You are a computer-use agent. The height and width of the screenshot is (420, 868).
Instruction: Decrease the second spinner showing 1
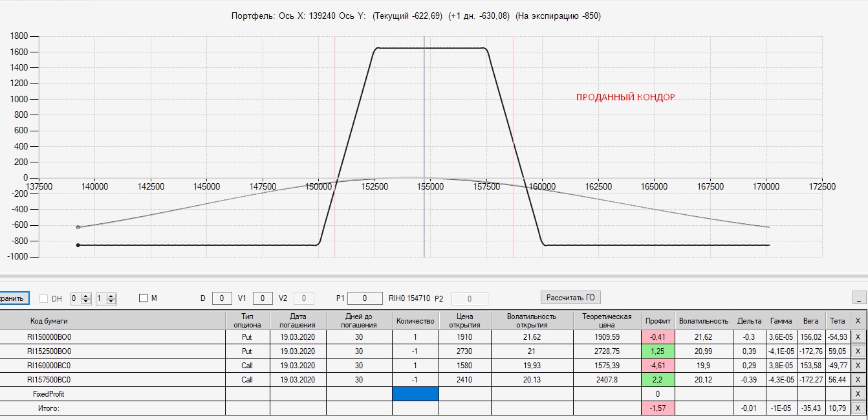point(111,302)
